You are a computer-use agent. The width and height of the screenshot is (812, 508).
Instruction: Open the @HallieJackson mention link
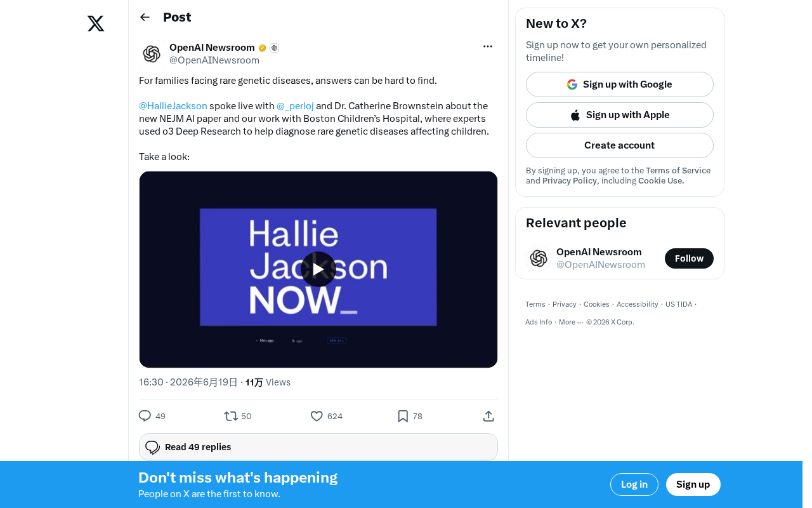pos(173,106)
